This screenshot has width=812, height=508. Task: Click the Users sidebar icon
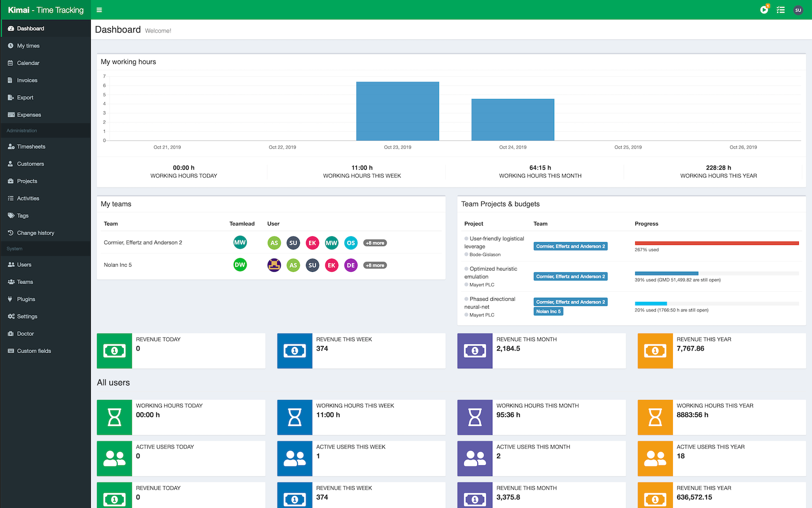pyautogui.click(x=11, y=265)
